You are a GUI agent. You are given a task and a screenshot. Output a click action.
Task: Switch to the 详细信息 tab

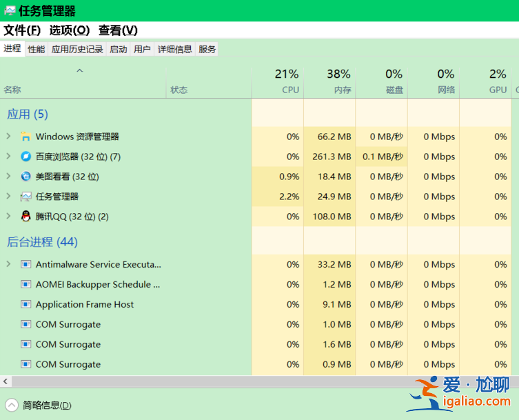pyautogui.click(x=175, y=50)
